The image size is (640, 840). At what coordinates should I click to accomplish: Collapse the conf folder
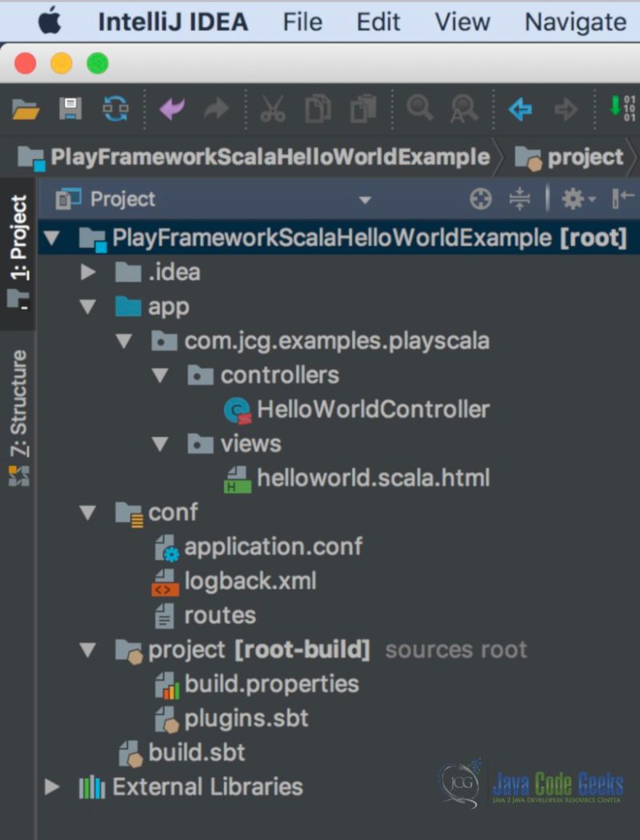pyautogui.click(x=89, y=512)
